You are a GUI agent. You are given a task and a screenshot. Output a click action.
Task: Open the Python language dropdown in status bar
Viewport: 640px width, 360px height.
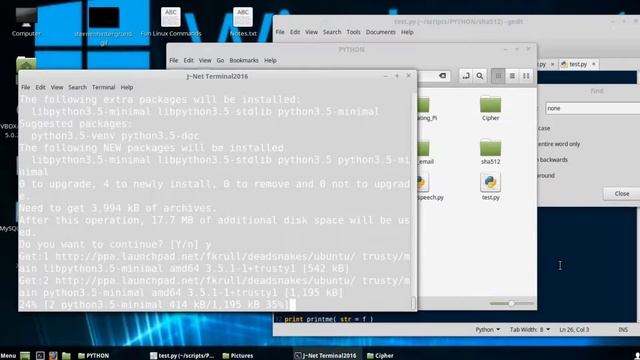point(487,329)
